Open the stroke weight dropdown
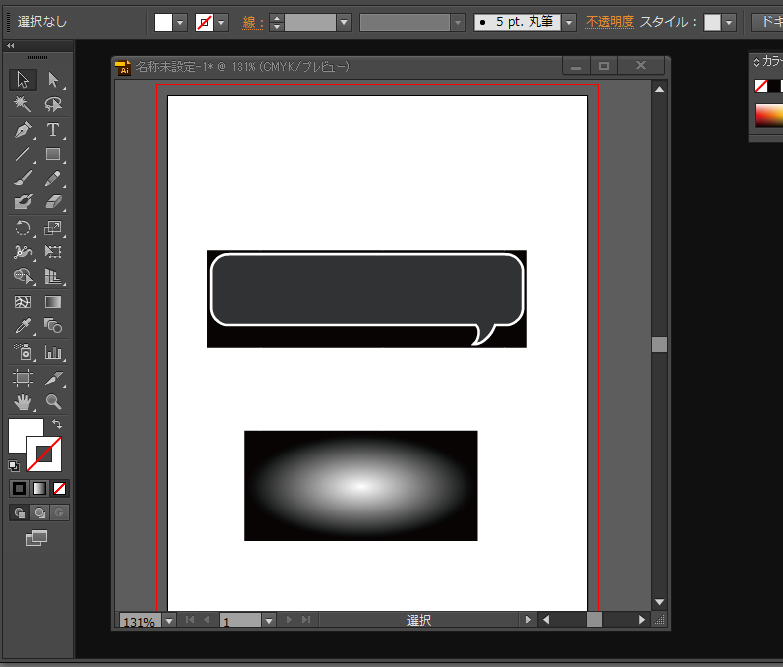This screenshot has height=667, width=783. (344, 22)
